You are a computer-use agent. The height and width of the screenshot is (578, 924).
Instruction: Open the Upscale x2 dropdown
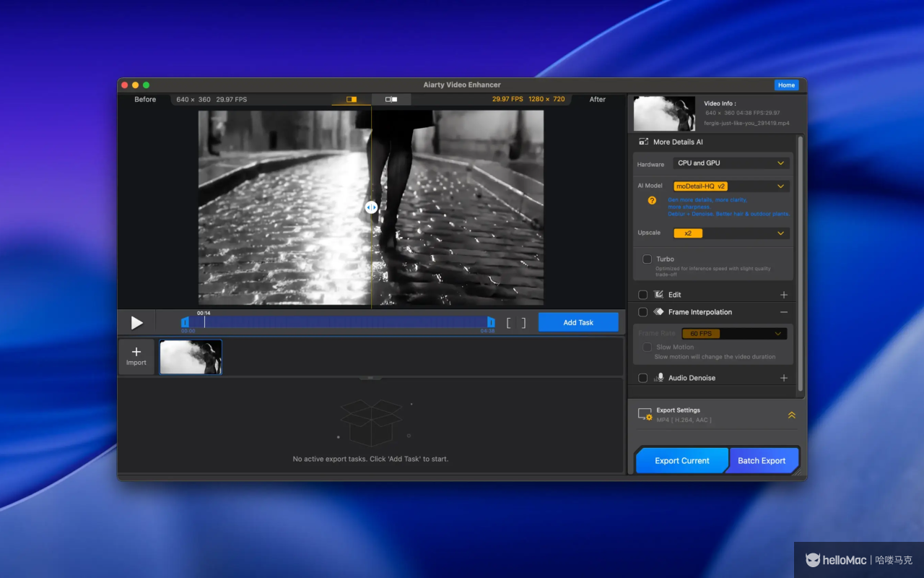(x=731, y=233)
